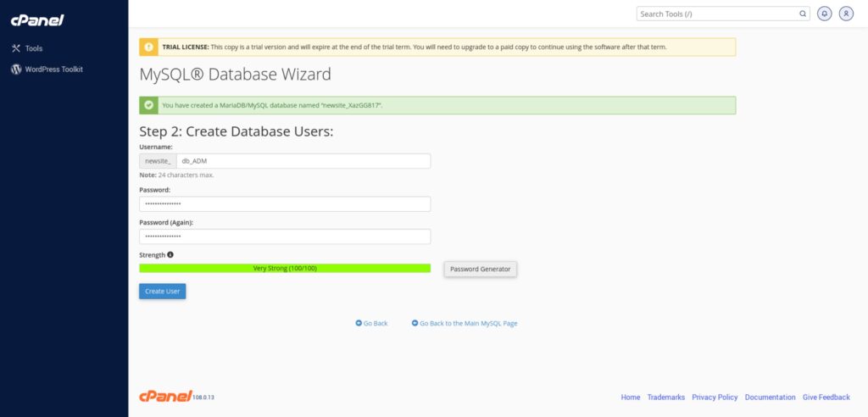
Task: Click the Username input field
Action: point(303,161)
